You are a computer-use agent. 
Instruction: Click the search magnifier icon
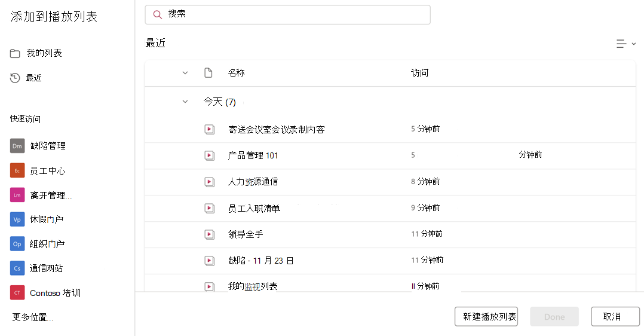coord(157,15)
